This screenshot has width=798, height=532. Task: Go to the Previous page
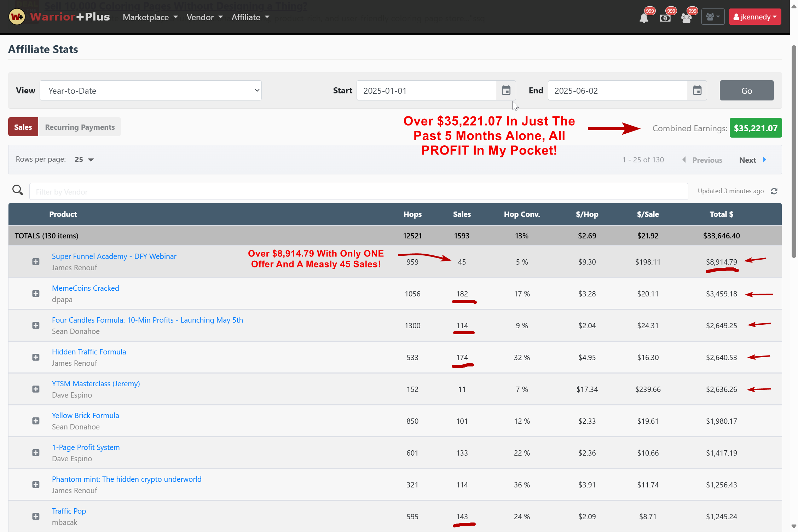coord(702,160)
